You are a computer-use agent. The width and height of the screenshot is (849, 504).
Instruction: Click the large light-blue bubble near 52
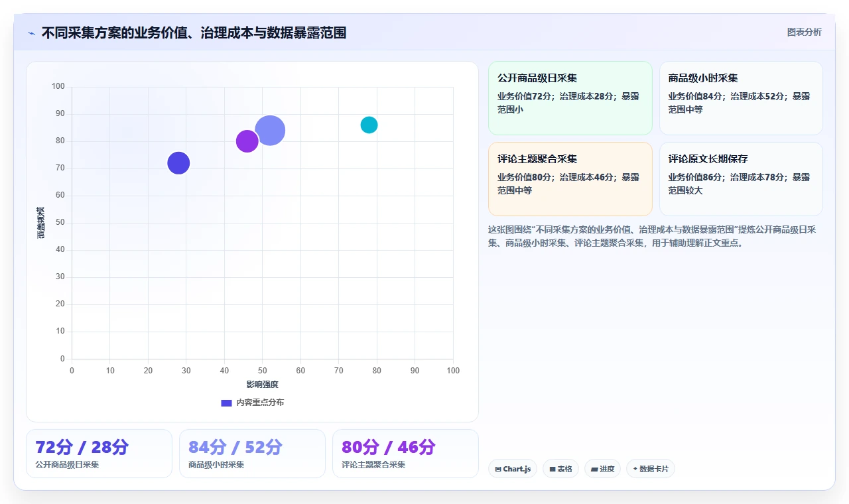(270, 130)
